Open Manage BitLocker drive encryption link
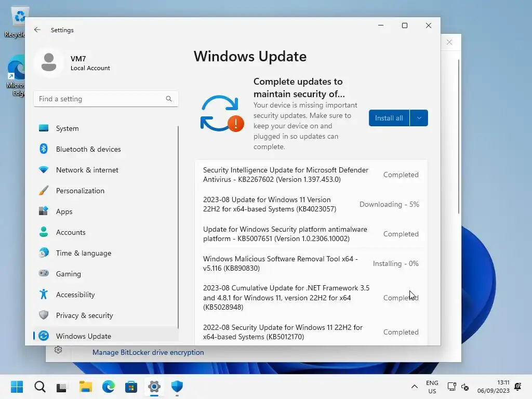This screenshot has width=532, height=399. point(148,352)
